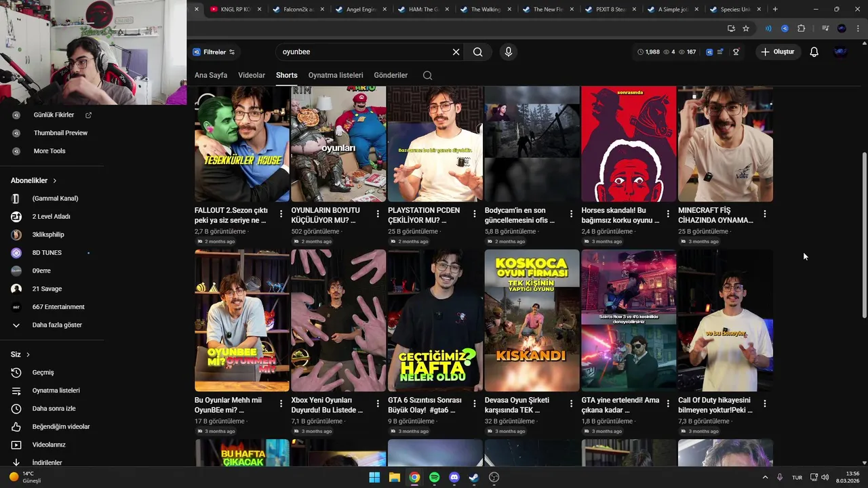
Task: Open the Chrome extensions puzzle icon
Action: (x=801, y=28)
